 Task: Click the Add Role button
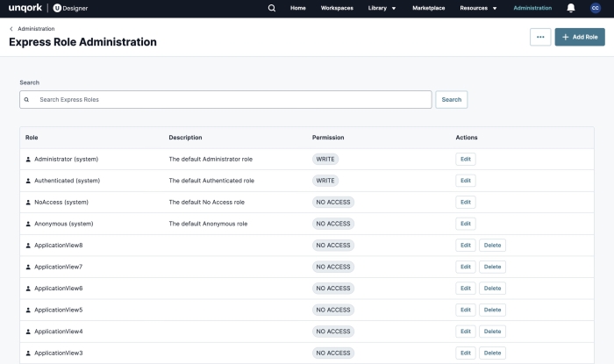pyautogui.click(x=580, y=37)
